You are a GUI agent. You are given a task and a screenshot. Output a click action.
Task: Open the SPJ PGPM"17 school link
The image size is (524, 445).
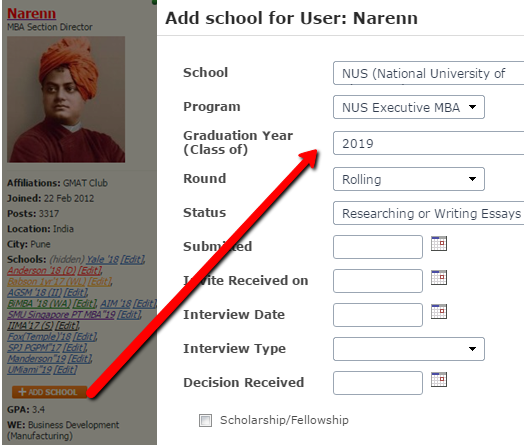34,347
